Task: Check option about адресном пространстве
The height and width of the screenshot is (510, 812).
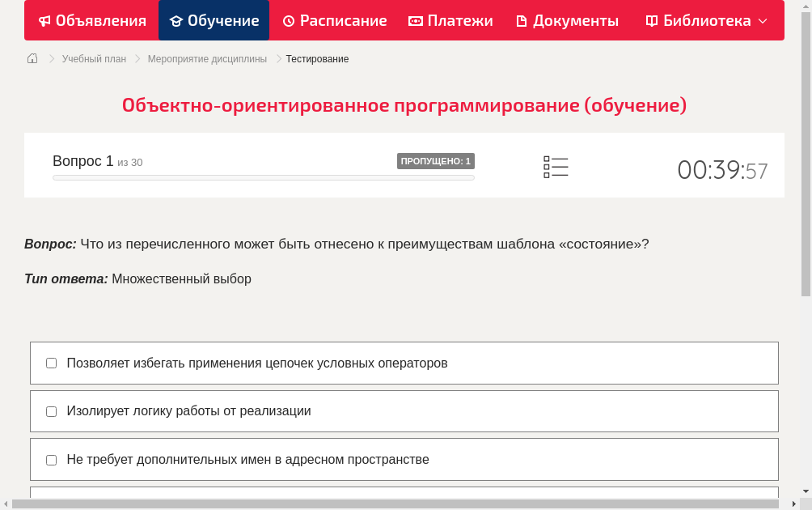Action: click(51, 459)
